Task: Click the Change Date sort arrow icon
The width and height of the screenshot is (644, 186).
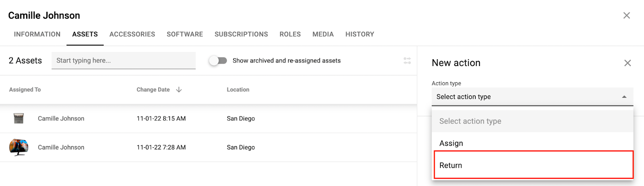Action: 179,90
